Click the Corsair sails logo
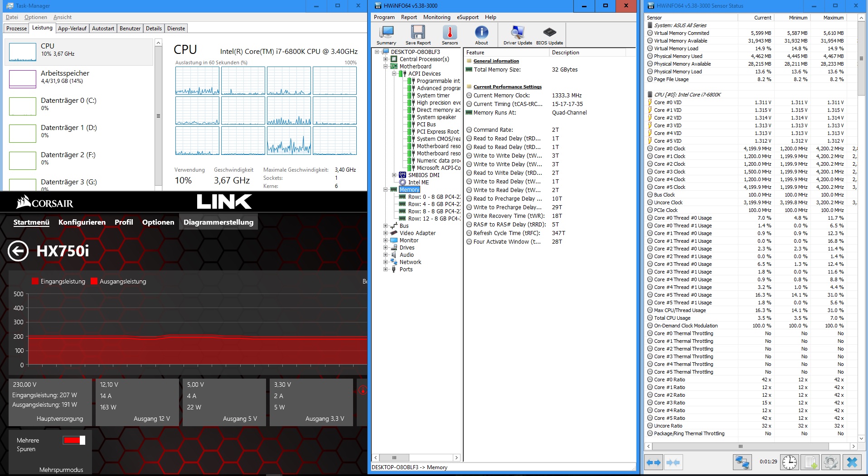This screenshot has width=868, height=476. coord(24,202)
